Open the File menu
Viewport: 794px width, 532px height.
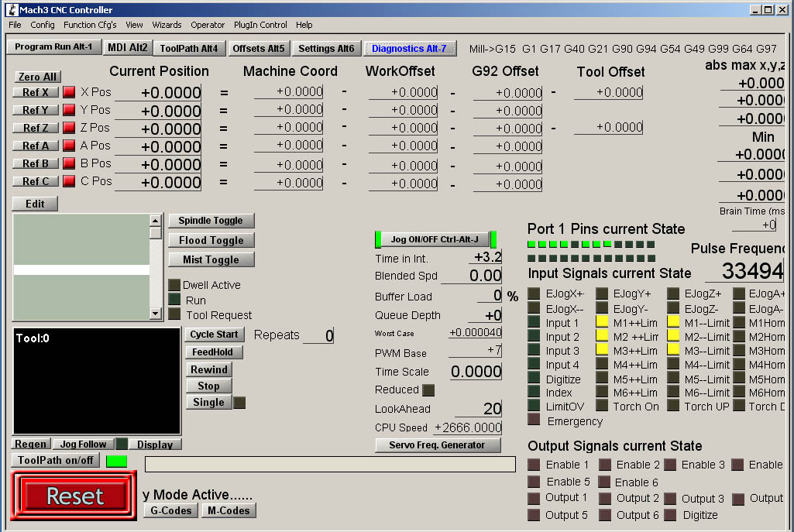(x=15, y=25)
